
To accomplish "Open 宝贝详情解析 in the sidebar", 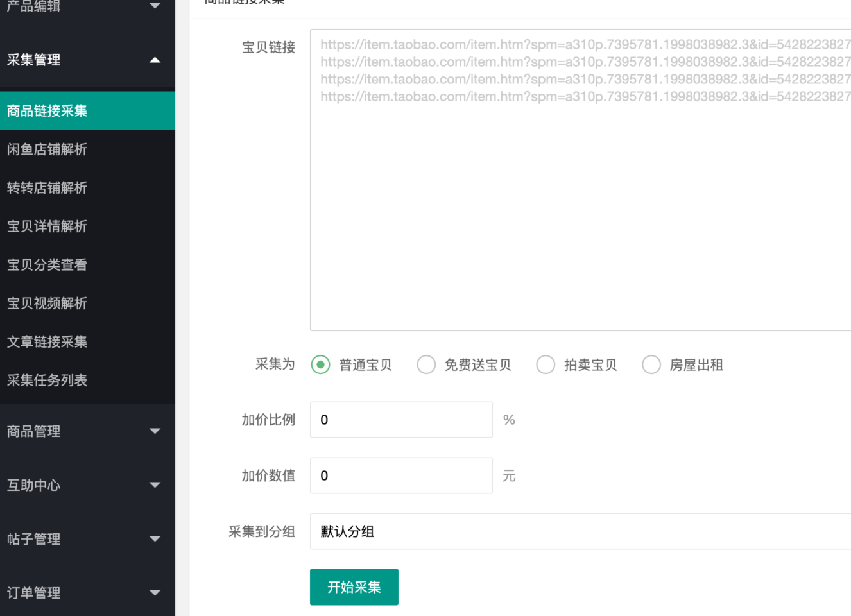I will [87, 227].
